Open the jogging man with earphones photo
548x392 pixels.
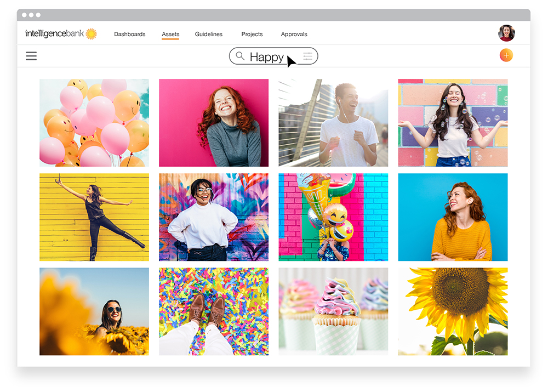pos(333,123)
